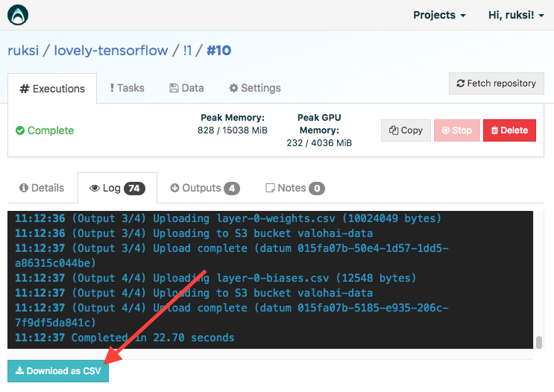Click the Stop execution button
Screen dimensions: 554x392
pyautogui.click(x=457, y=130)
